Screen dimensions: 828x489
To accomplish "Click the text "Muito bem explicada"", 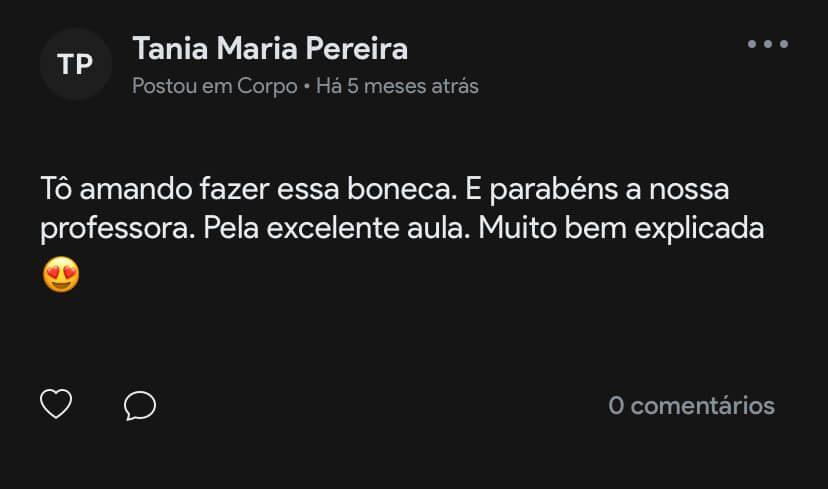I will [x=621, y=229].
